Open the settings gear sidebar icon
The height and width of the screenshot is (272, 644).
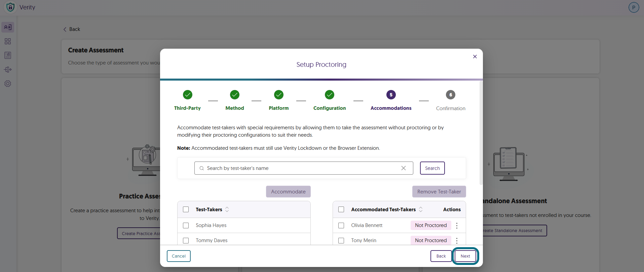point(8,84)
